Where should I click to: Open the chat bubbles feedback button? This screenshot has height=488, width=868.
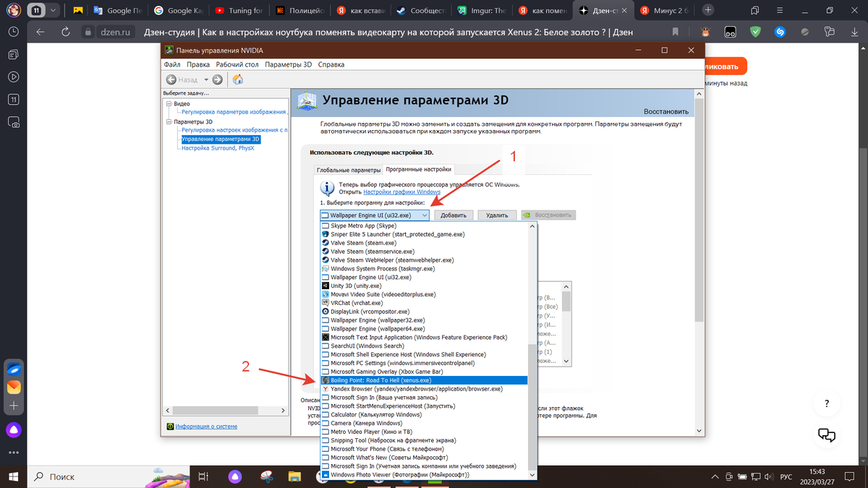pyautogui.click(x=827, y=435)
